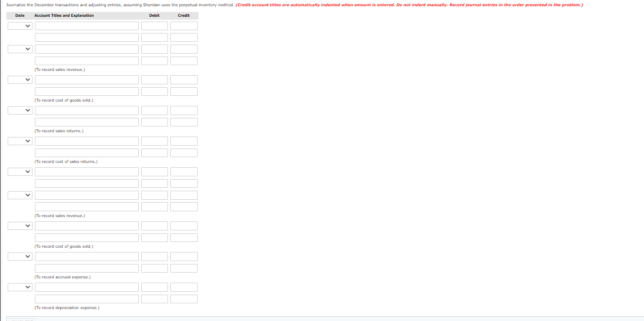Image resolution: width=644 pixels, height=321 pixels.
Task: Open date dropdown for the first sales revenue entry
Action: click(20, 49)
